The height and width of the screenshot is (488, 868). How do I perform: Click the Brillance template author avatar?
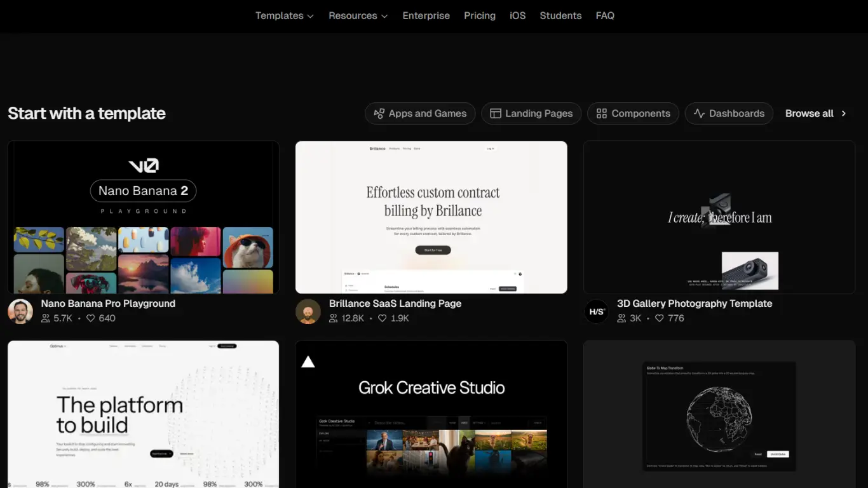pos(308,311)
